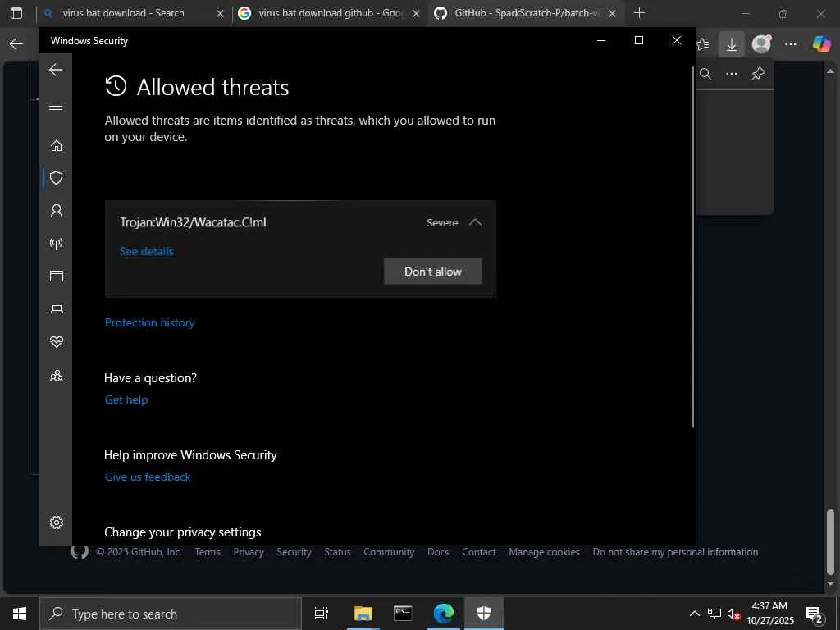Viewport: 840px width, 630px height.
Task: Open Firewall & network protection icon
Action: click(x=57, y=244)
